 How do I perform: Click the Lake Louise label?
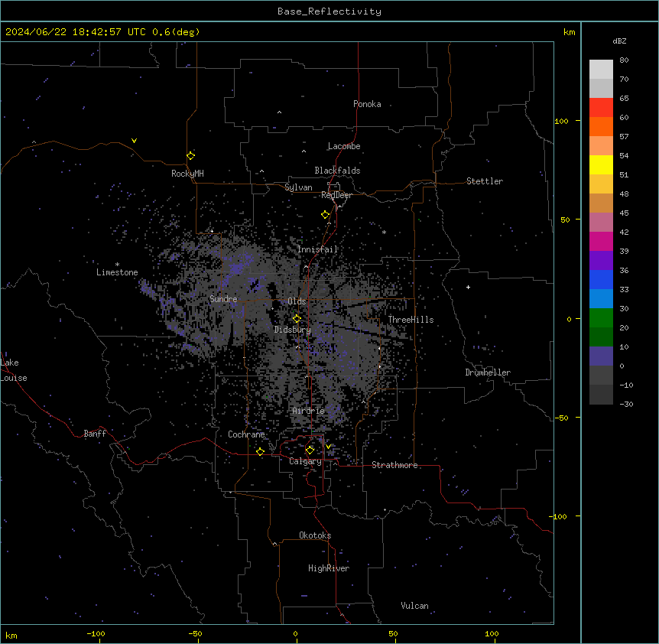click(14, 370)
